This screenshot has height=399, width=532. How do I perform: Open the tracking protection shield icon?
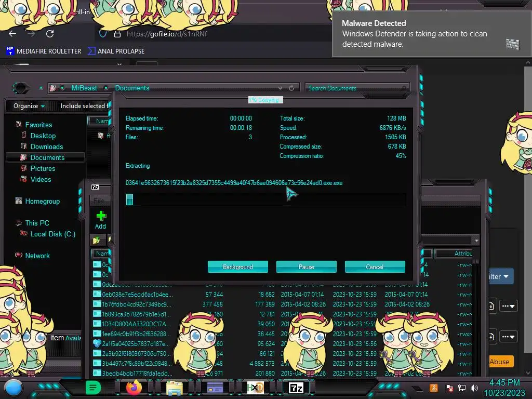tap(103, 34)
